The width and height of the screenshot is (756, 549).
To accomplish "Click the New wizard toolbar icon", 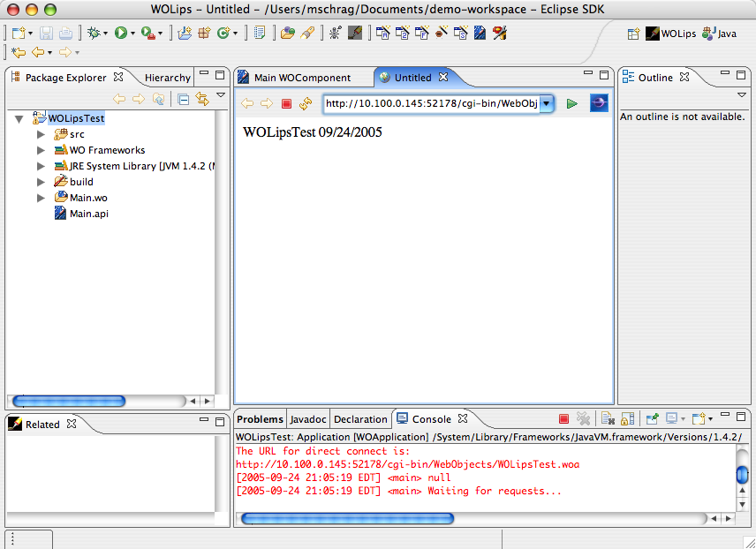I will coord(19,34).
